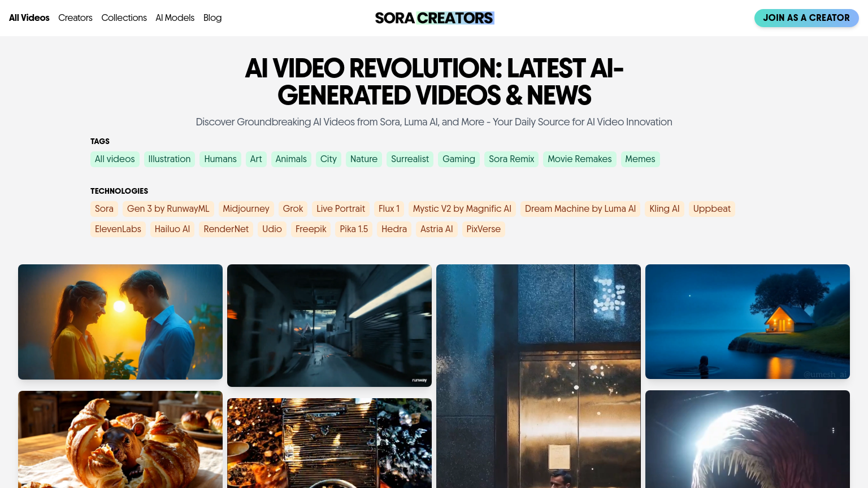Screen dimensions: 868x488
Task: Filter by Gen 3 by RunwayML technology
Action: (x=168, y=209)
